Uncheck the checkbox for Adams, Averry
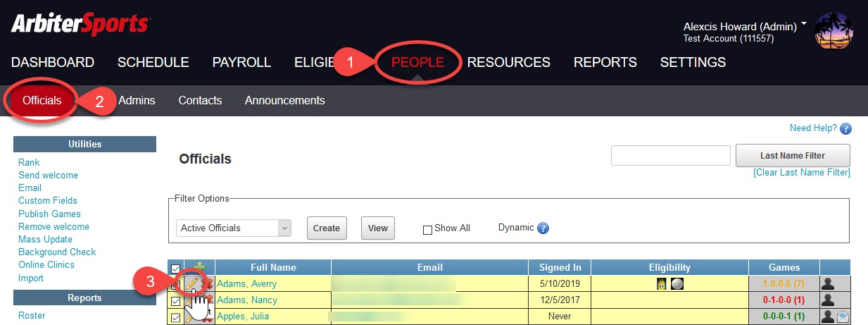Image resolution: width=868 pixels, height=325 pixels. tap(175, 283)
